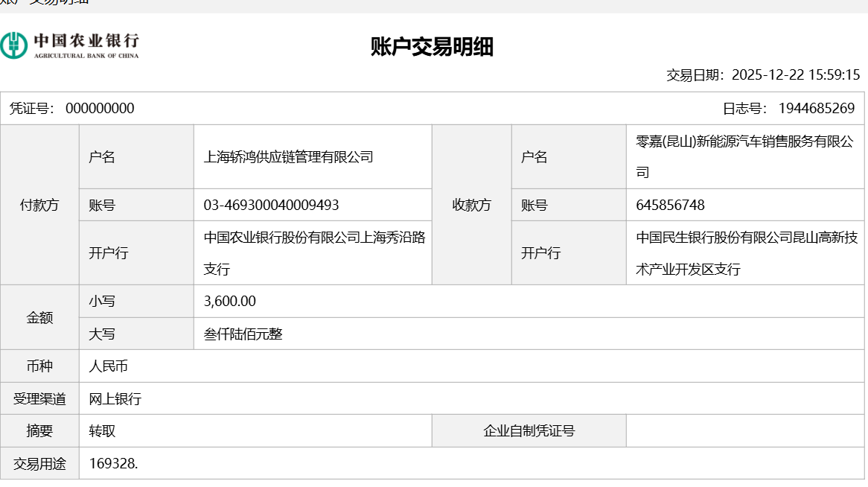Viewport: 868px width, 487px height.
Task: Click the amount value 3,600.00
Action: [x=229, y=302]
